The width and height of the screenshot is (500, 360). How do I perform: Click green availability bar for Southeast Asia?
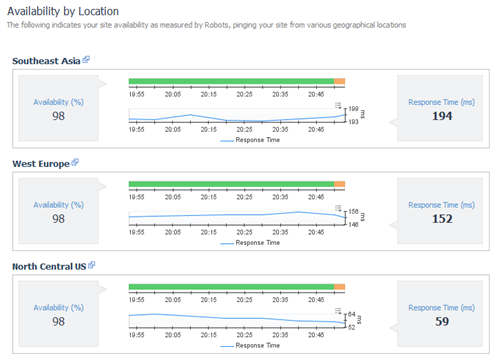(231, 81)
